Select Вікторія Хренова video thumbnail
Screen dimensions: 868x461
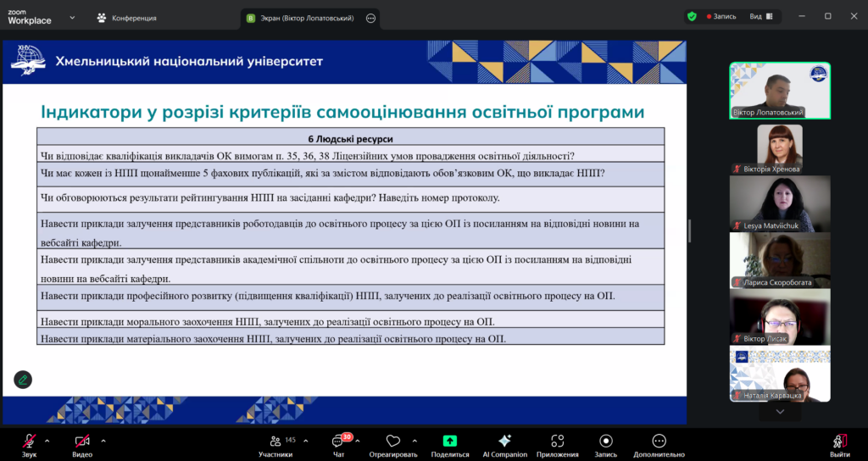pos(780,147)
